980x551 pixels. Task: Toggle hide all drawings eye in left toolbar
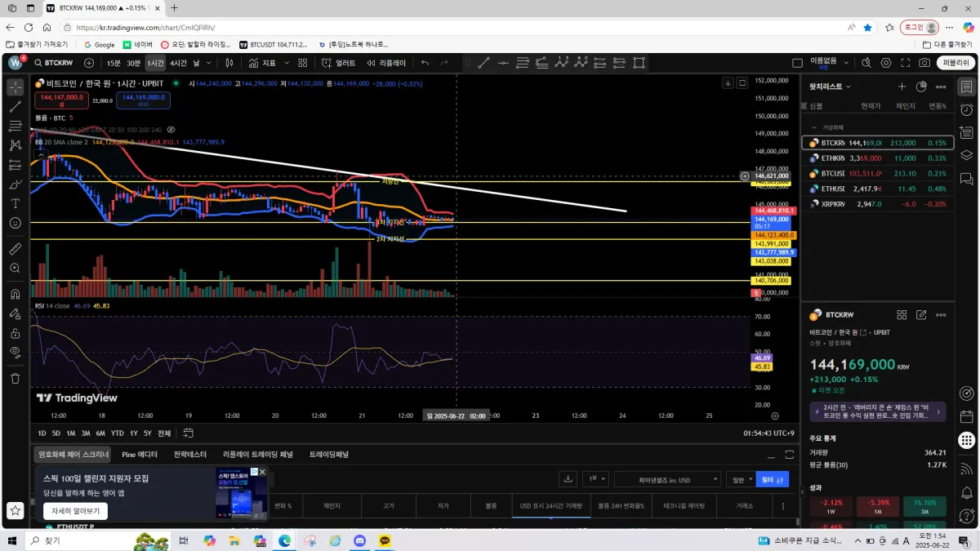click(x=15, y=352)
